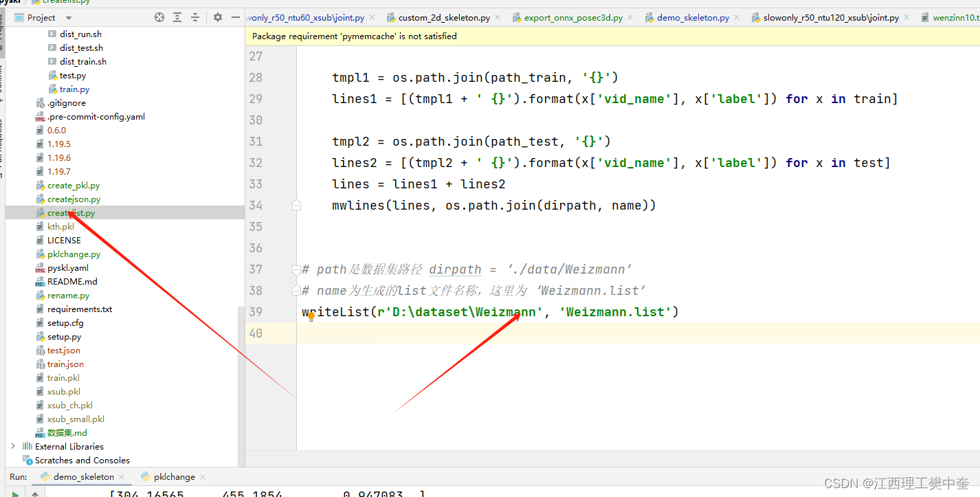Screen dimensions: 980x497
Task: Select pklchange.py in project tree
Action: click(x=74, y=254)
